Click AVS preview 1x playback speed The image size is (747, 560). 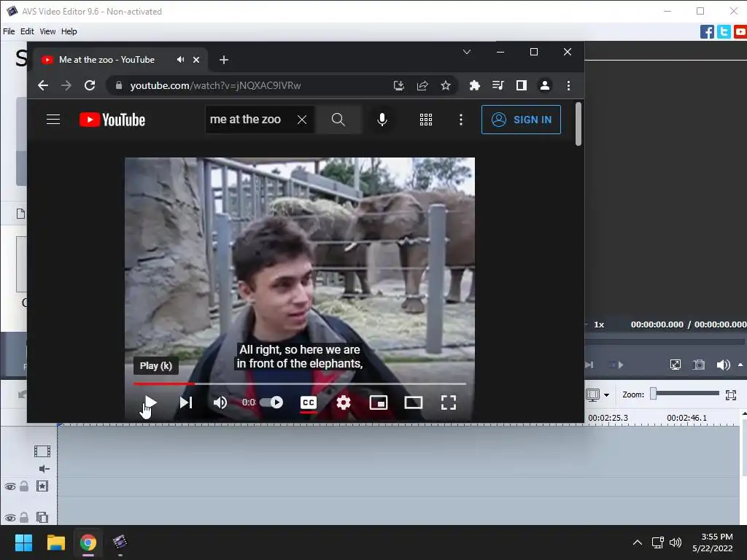point(599,324)
